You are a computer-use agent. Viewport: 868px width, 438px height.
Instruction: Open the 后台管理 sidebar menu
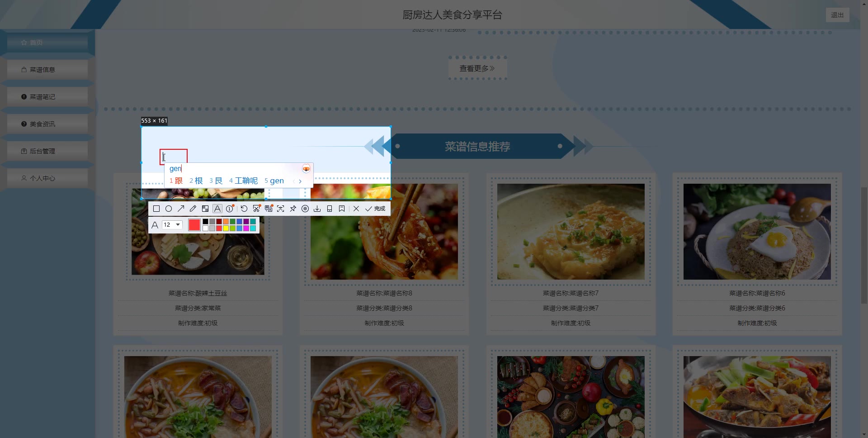coord(47,151)
